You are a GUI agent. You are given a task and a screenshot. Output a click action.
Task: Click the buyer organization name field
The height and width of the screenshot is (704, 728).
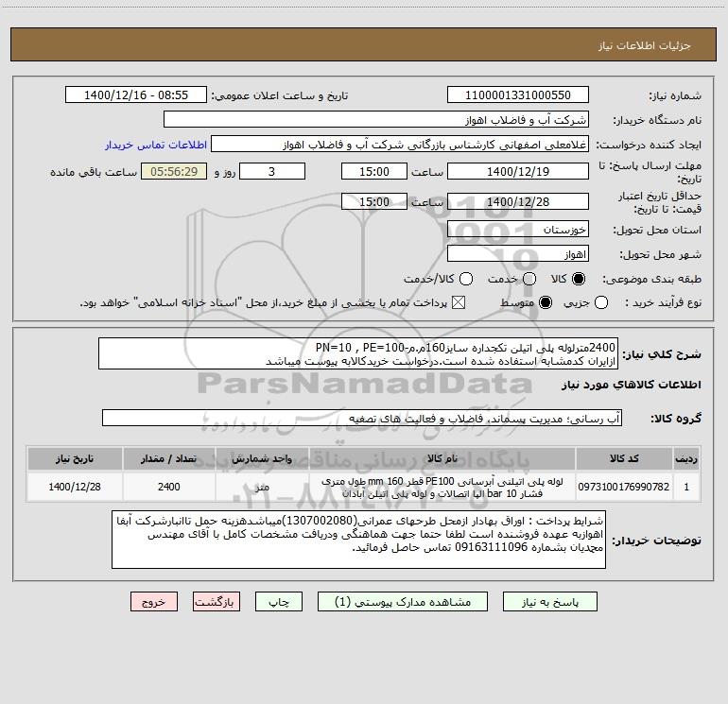tap(376, 119)
